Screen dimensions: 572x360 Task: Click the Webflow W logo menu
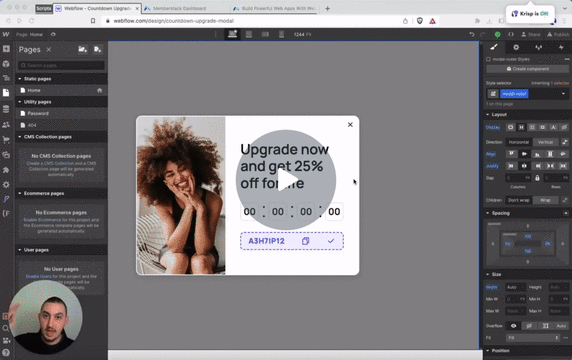click(x=6, y=34)
